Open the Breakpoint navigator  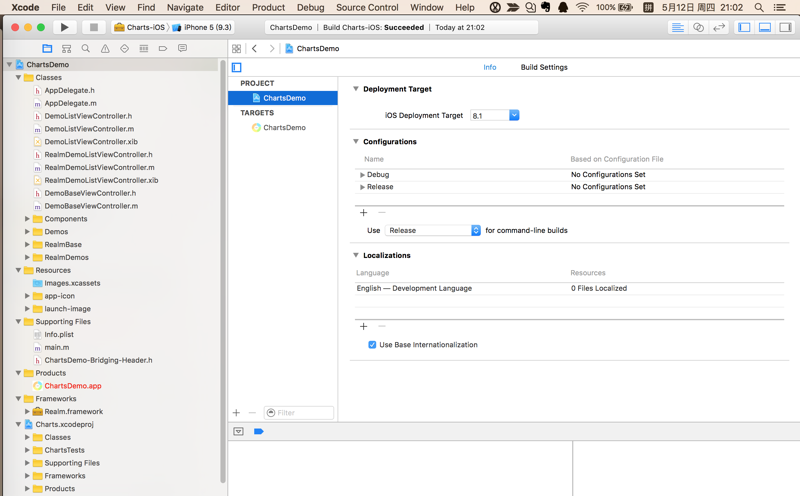click(163, 48)
